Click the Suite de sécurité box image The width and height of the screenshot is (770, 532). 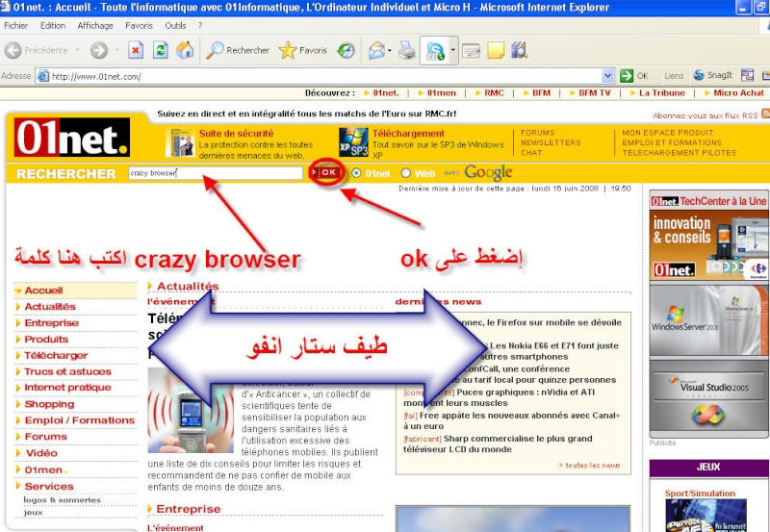click(180, 142)
